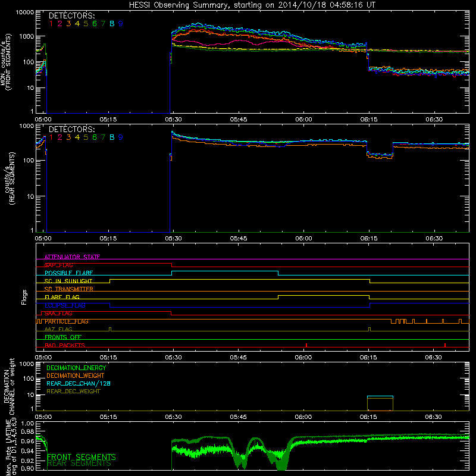Click the DECIMATION_WEIGHT legend entry
The width and height of the screenshot is (476, 476).
coord(76,375)
